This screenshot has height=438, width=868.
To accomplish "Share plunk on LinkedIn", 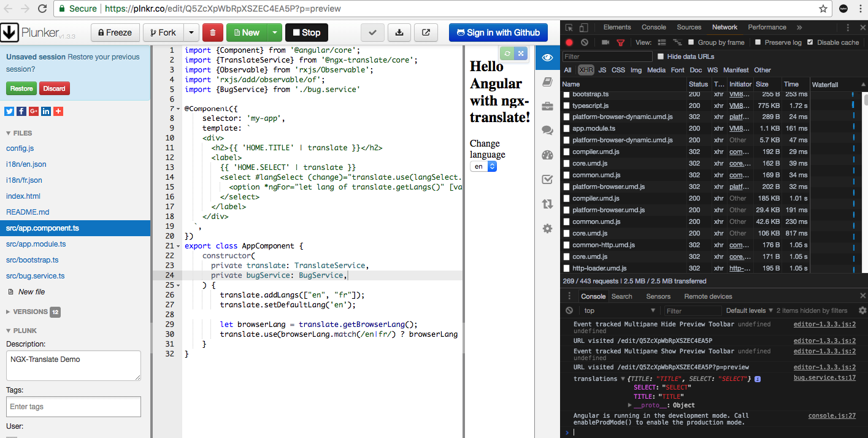I will click(x=46, y=111).
